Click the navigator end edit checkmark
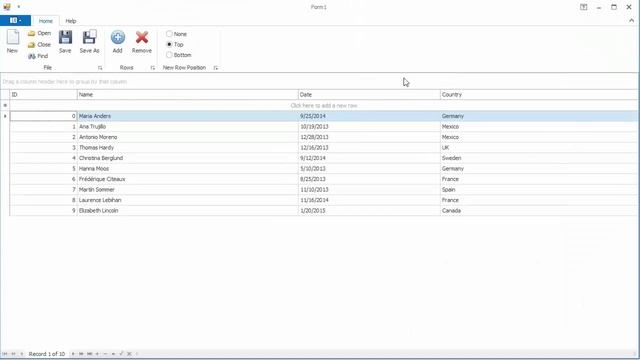 coord(121,353)
